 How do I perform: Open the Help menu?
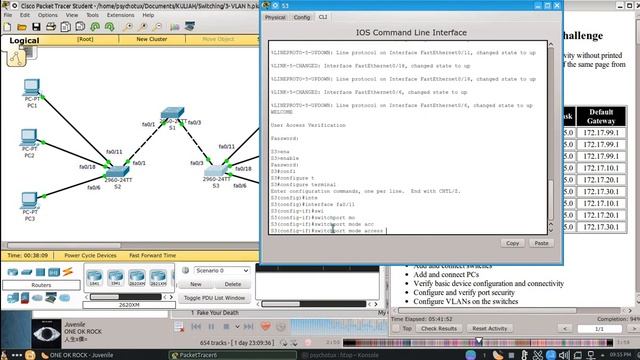tap(148, 15)
